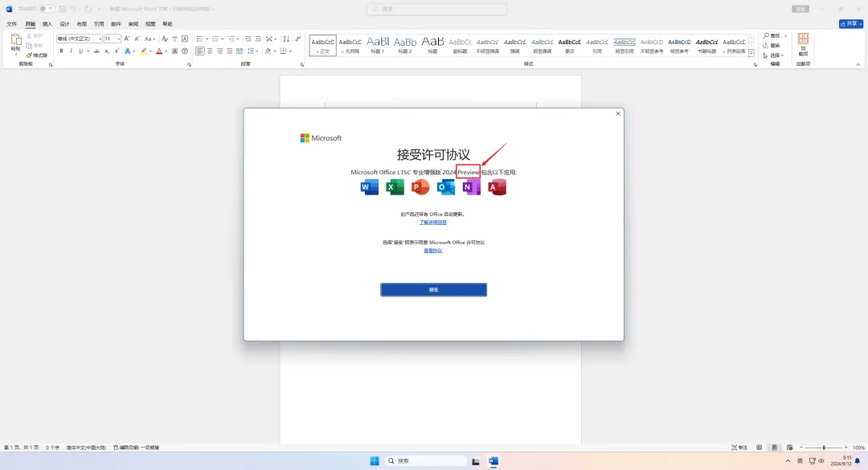The height and width of the screenshot is (470, 868).
Task: Toggle Italic formatting in the font group
Action: 71,51
